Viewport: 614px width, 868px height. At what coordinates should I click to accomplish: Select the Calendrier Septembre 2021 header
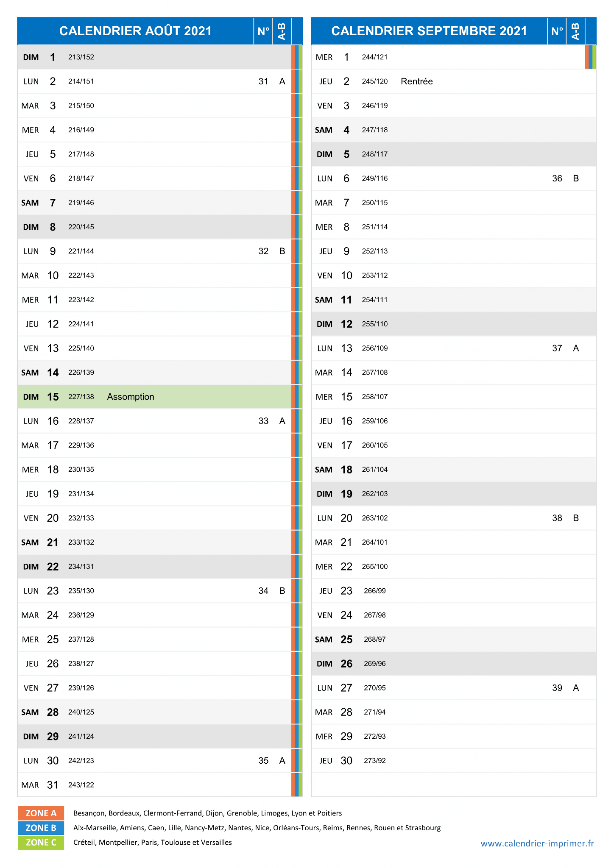[x=429, y=31]
